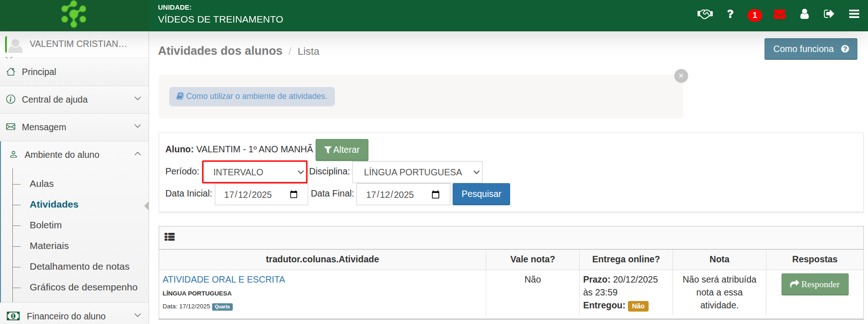Open the hamburger menu icon
Screen dimensions: 868x324
(854, 14)
